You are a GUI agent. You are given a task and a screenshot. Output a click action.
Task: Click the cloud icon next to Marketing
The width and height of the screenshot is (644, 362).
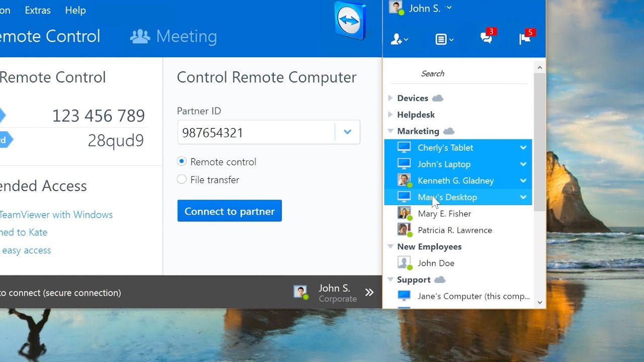(x=448, y=131)
